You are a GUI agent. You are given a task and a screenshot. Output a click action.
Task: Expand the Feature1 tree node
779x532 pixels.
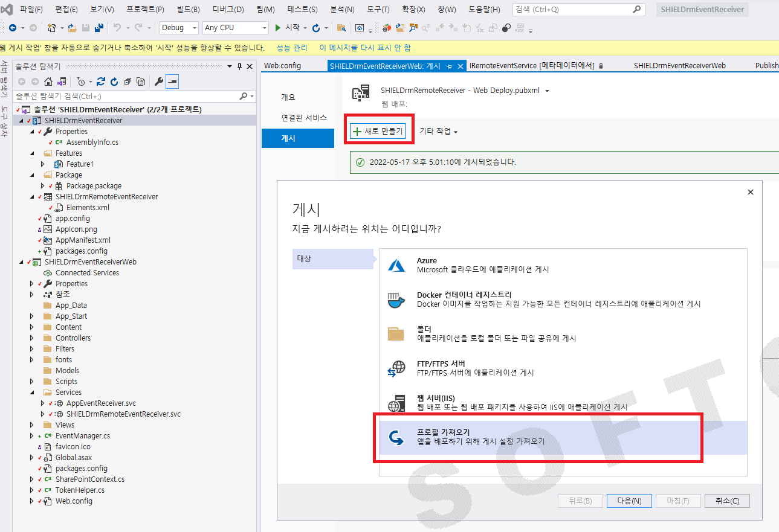pyautogui.click(x=43, y=164)
